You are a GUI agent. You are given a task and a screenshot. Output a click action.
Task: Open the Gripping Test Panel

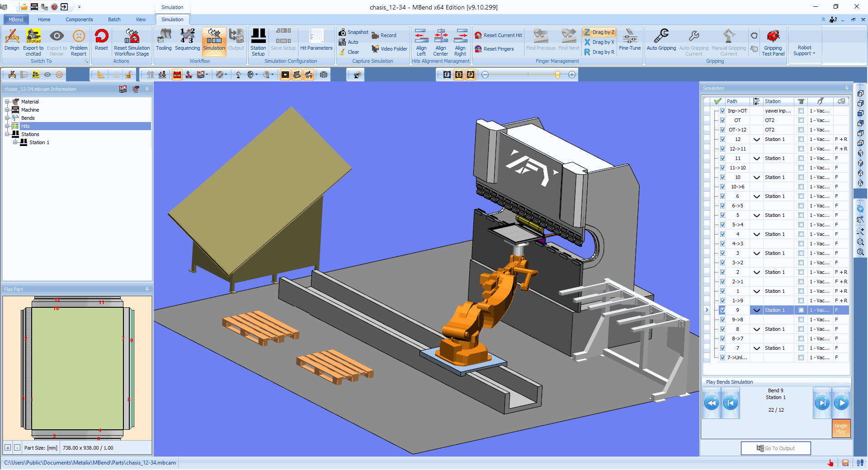(x=773, y=42)
